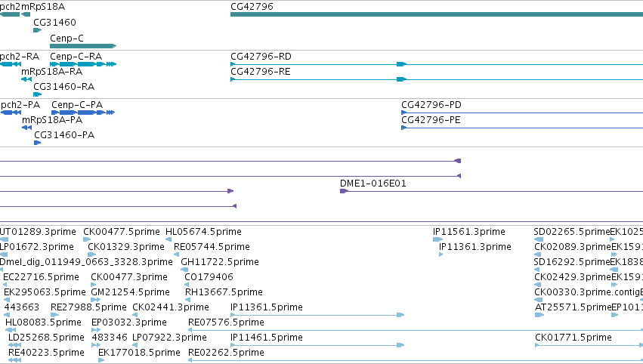This screenshot has width=643, height=364.
Task: Select the mRpS18A-RA transcript arrow
Action: point(26,79)
